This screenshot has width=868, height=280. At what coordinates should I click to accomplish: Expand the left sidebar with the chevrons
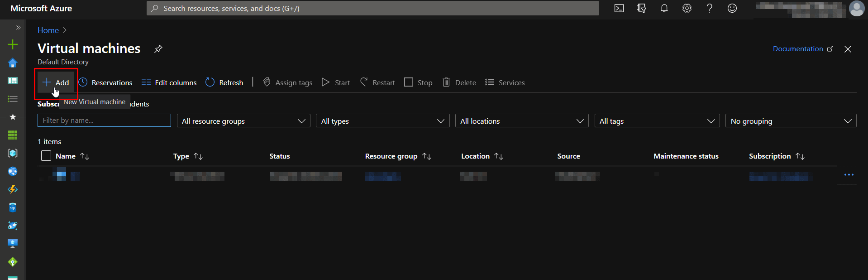(18, 28)
